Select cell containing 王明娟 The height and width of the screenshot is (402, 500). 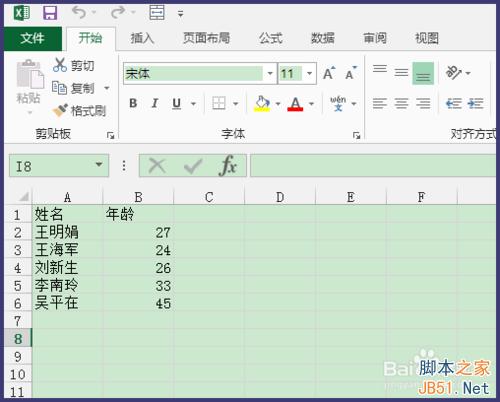point(67,232)
